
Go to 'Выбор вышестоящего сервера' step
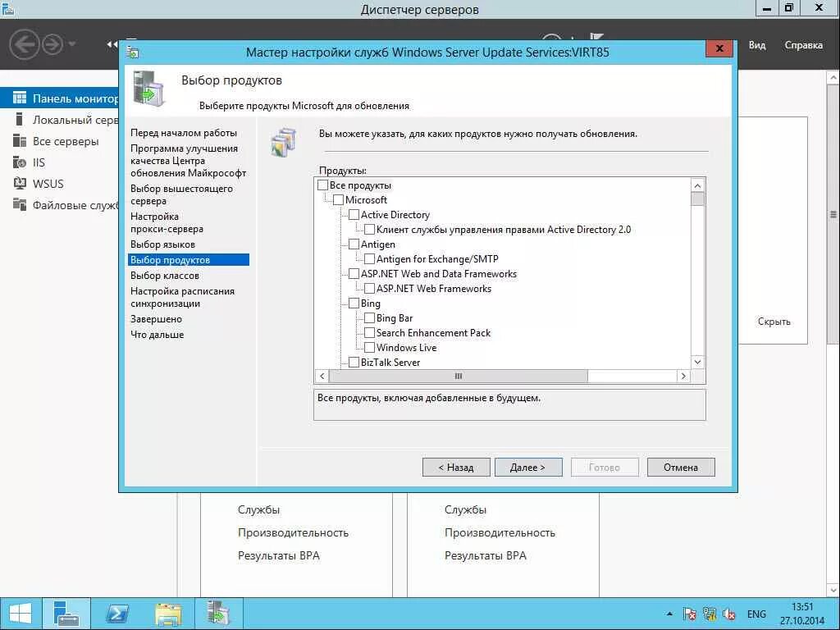click(181, 195)
